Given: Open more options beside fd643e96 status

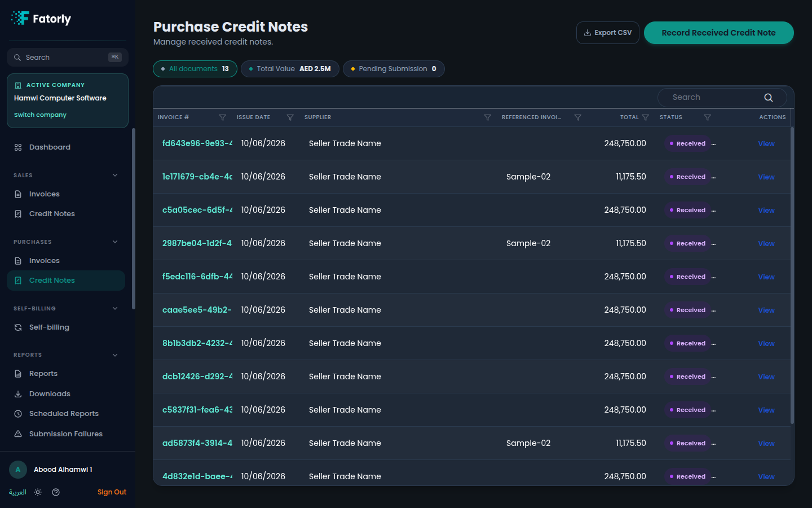Looking at the screenshot, I should pyautogui.click(x=713, y=144).
